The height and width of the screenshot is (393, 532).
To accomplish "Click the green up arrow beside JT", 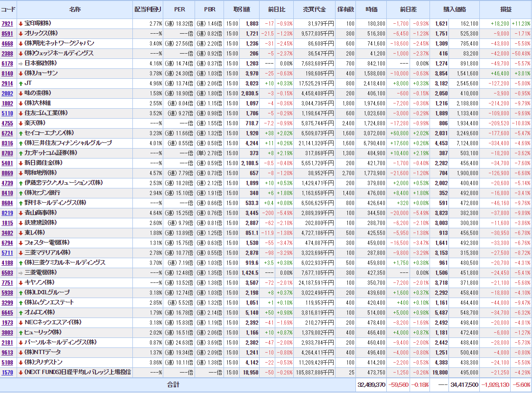I will coord(20,83).
